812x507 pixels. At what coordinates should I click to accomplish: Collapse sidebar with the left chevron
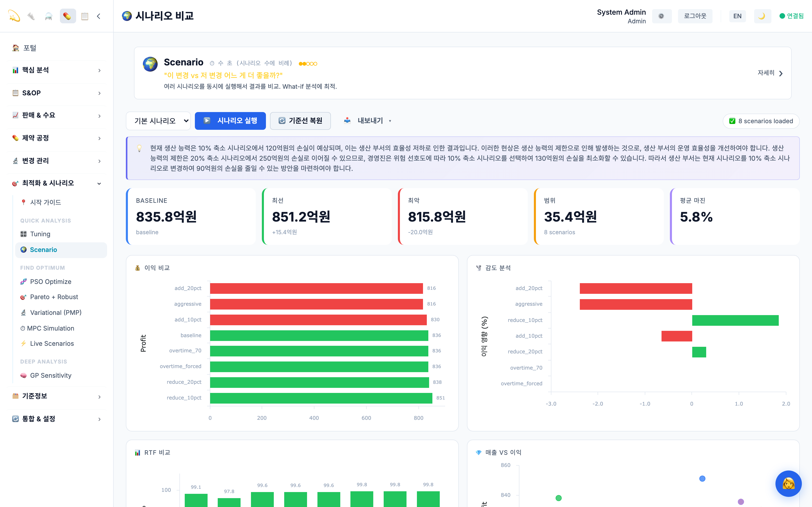(x=99, y=16)
